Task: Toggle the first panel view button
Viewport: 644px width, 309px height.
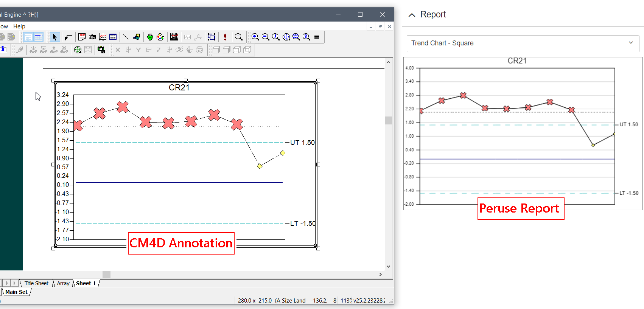Action: [x=28, y=37]
